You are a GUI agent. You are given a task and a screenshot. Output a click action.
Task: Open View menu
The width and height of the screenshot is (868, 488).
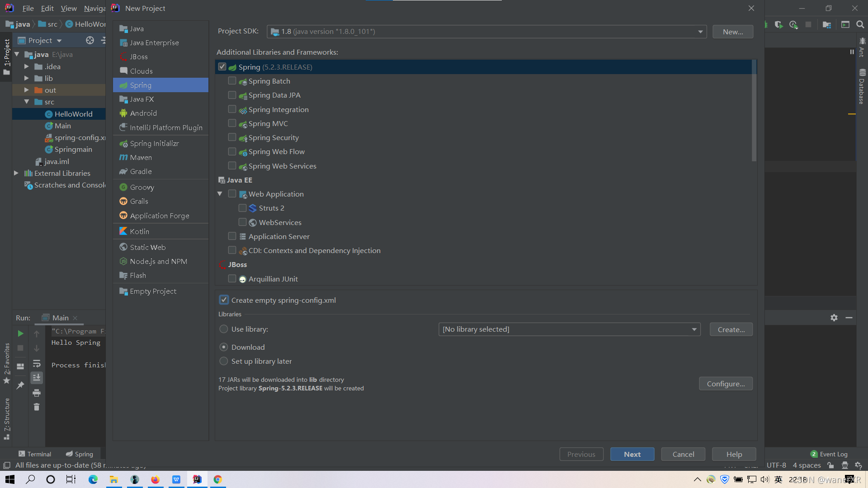point(69,8)
